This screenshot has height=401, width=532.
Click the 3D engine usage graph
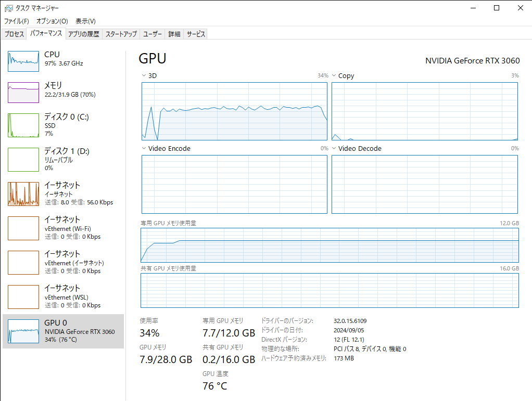(234, 111)
